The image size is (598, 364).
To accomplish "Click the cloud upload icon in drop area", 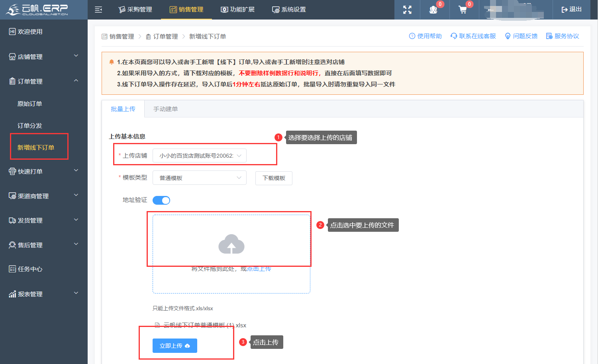I will [x=231, y=244].
